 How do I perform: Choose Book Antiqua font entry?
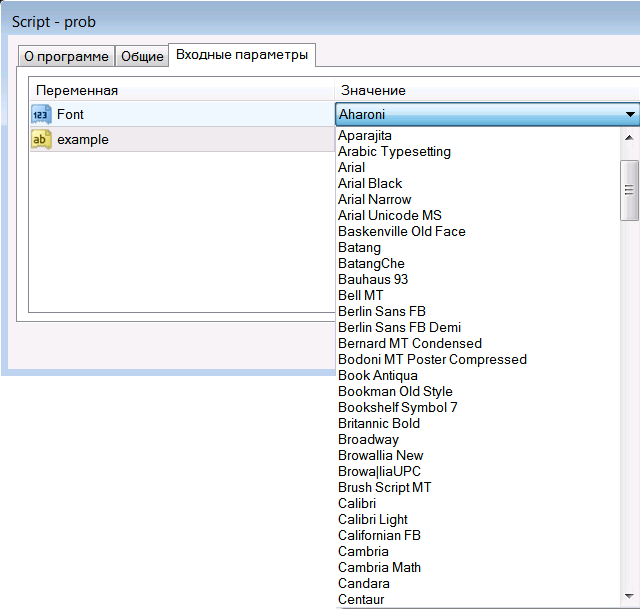pyautogui.click(x=378, y=376)
